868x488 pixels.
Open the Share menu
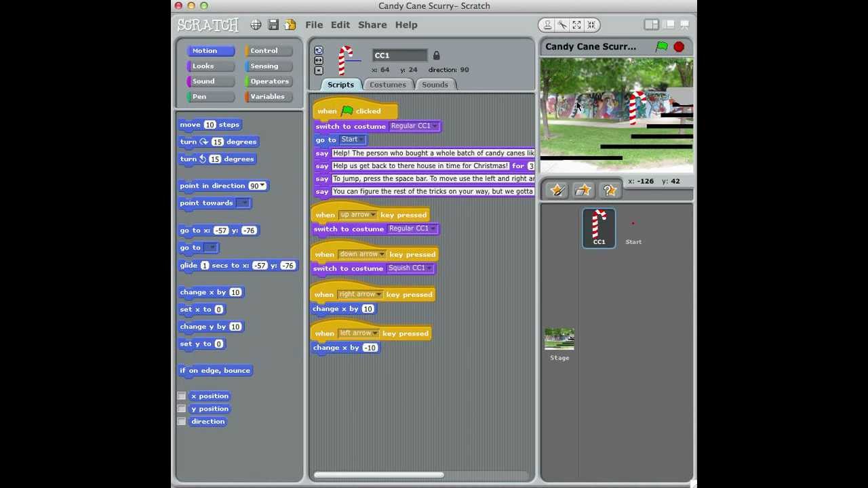tap(372, 25)
